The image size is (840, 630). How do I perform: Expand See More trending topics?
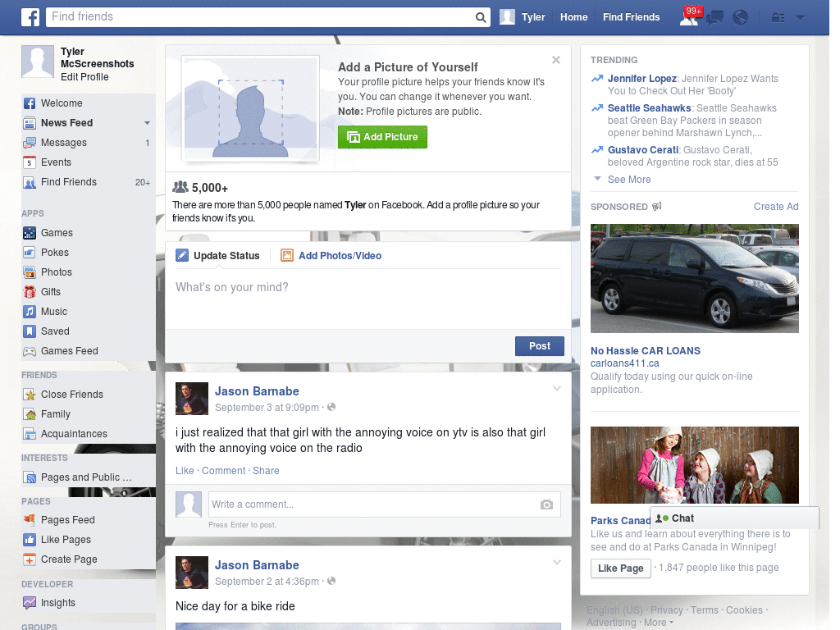pos(629,180)
